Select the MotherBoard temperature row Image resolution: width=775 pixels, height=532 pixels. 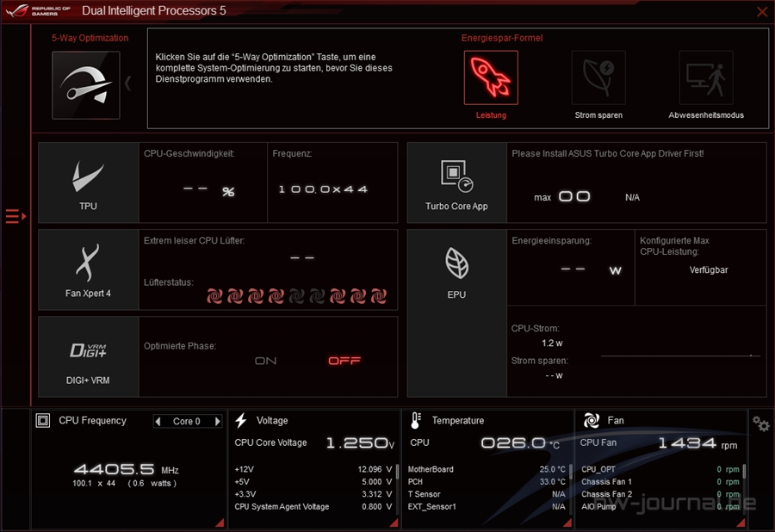[x=487, y=469]
